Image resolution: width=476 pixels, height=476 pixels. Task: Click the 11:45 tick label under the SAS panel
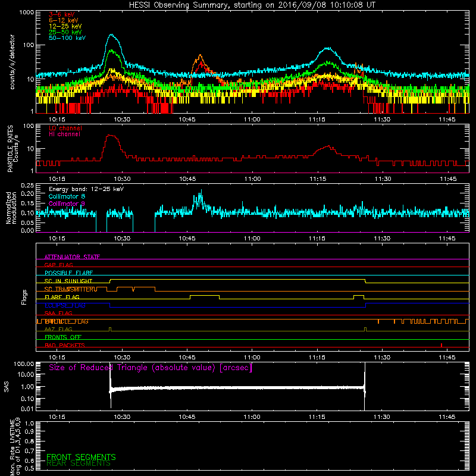(x=447, y=417)
